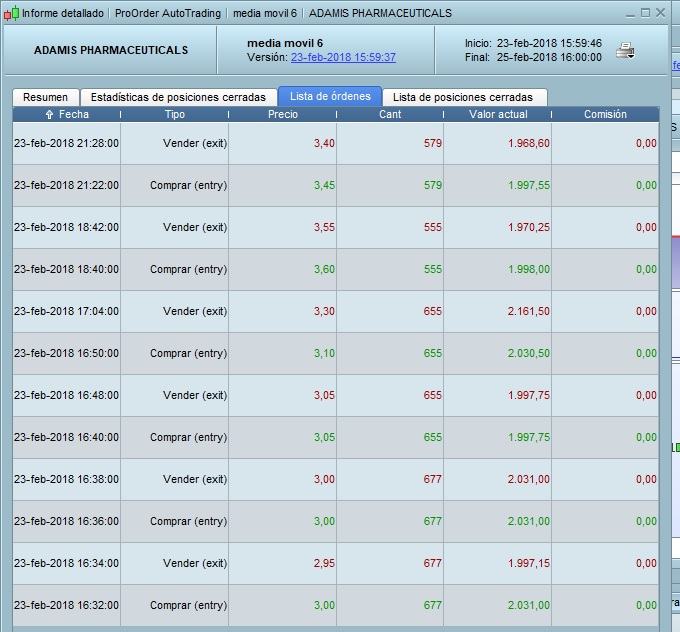This screenshot has height=632, width=680.
Task: Select the date 23-feb-2018 16:32:00
Action: (66, 606)
